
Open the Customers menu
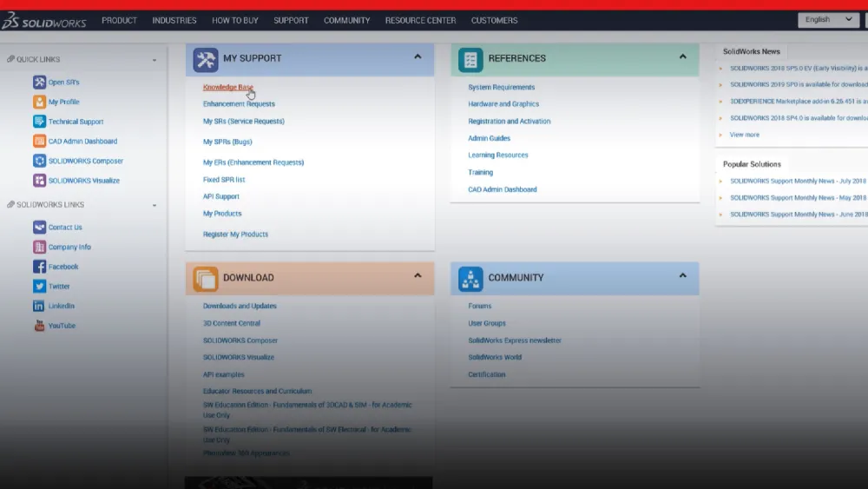pyautogui.click(x=495, y=21)
